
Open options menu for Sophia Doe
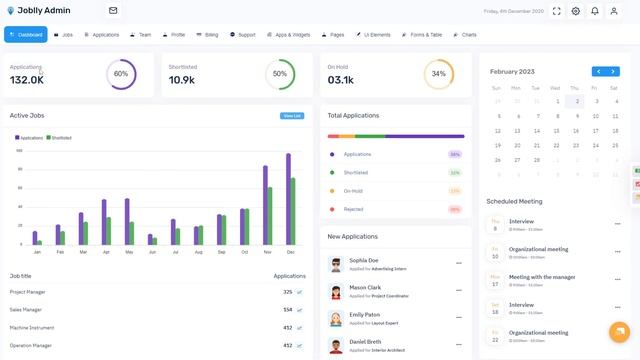pos(459,263)
